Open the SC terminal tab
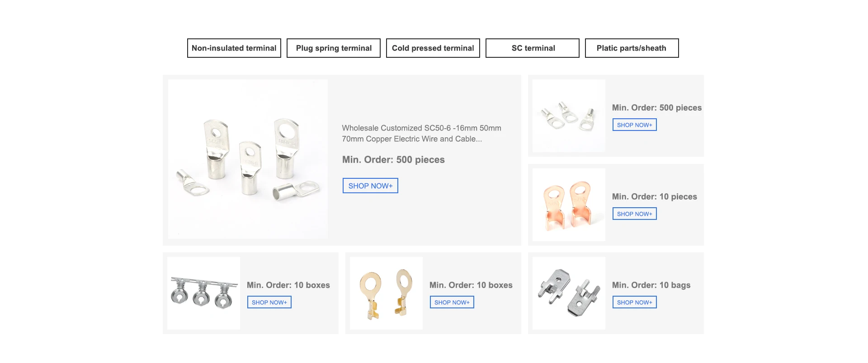Viewport: 868px width, 363px height. [533, 48]
